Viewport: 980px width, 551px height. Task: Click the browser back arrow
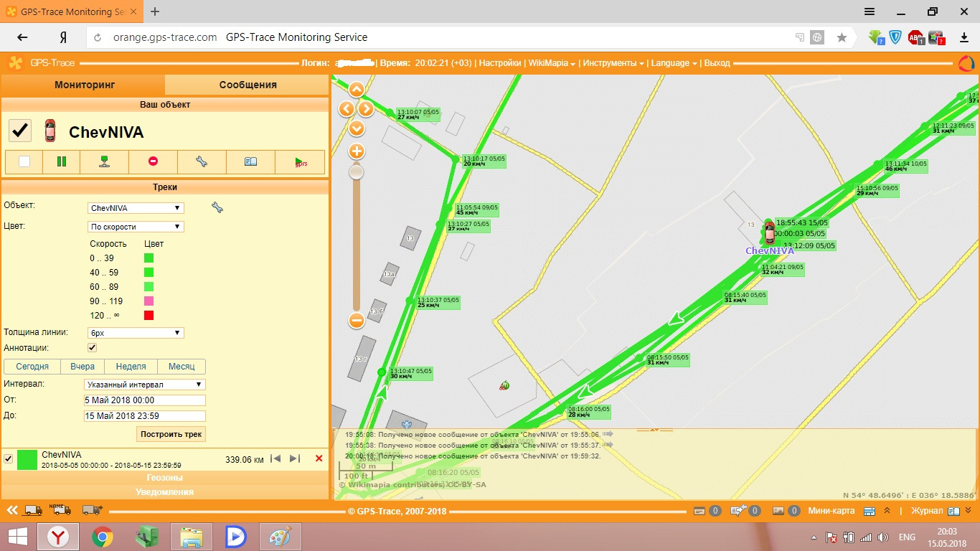[23, 37]
